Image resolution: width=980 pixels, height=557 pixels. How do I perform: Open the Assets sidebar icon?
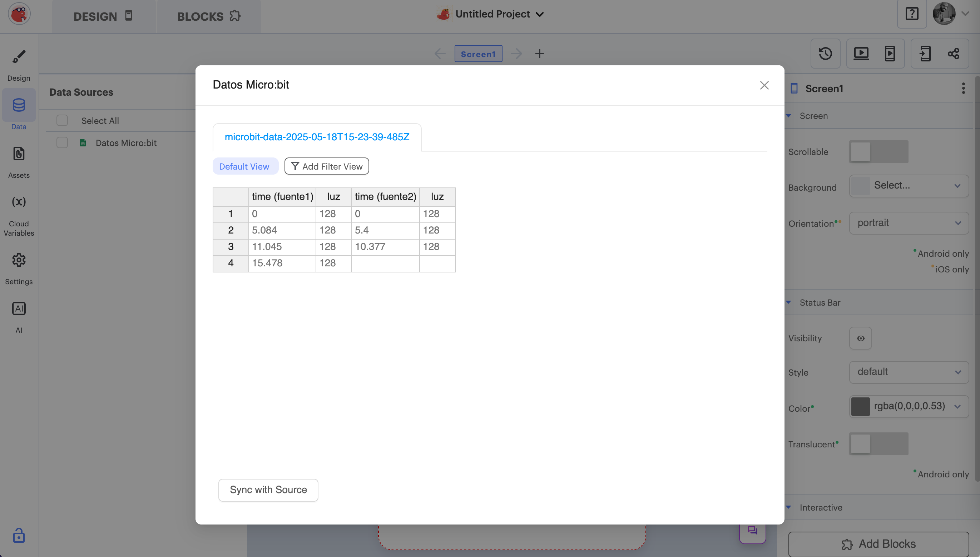pos(19,154)
